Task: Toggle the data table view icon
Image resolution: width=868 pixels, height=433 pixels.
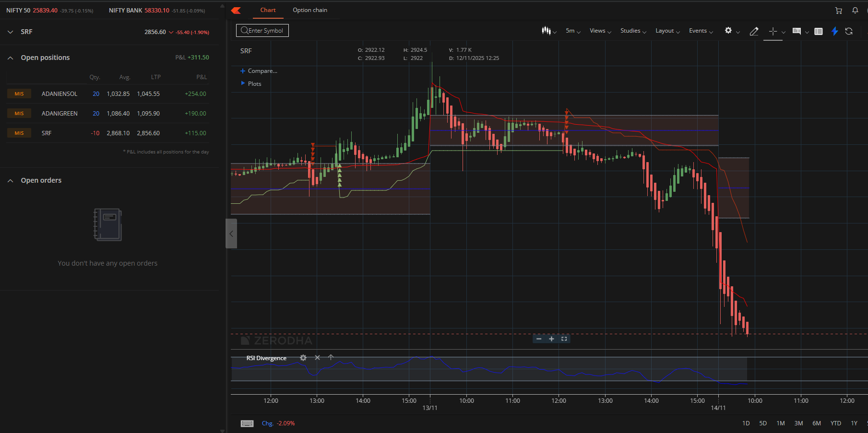Action: click(819, 31)
